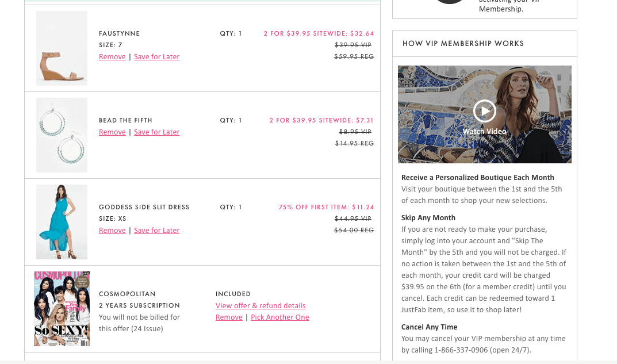Save the Goddess Side Slit Dress for later
617x364 pixels.
(156, 230)
